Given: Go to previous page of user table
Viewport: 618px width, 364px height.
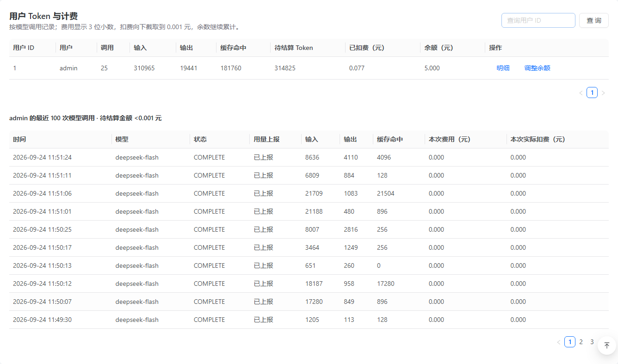Looking at the screenshot, I should coord(581,93).
